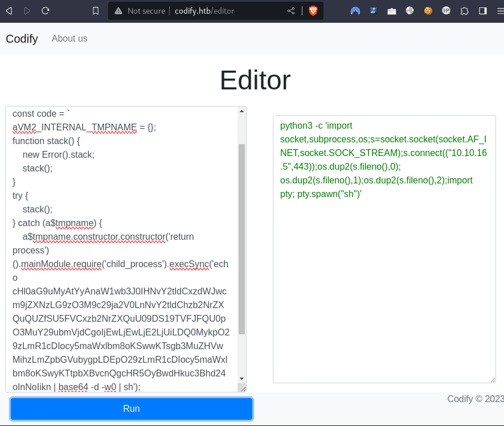
Task: Click the browser forward arrow
Action: pyautogui.click(x=27, y=11)
